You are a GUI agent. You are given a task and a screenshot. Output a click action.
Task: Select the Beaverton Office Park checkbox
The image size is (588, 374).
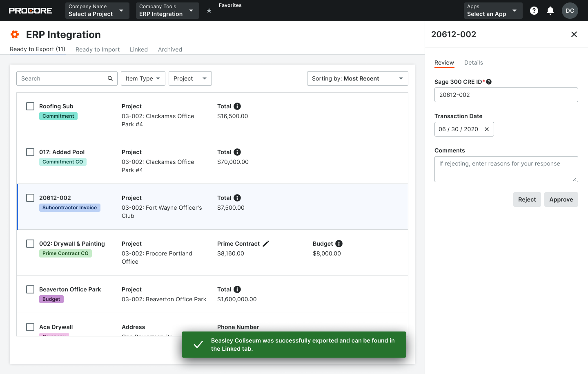tap(30, 289)
